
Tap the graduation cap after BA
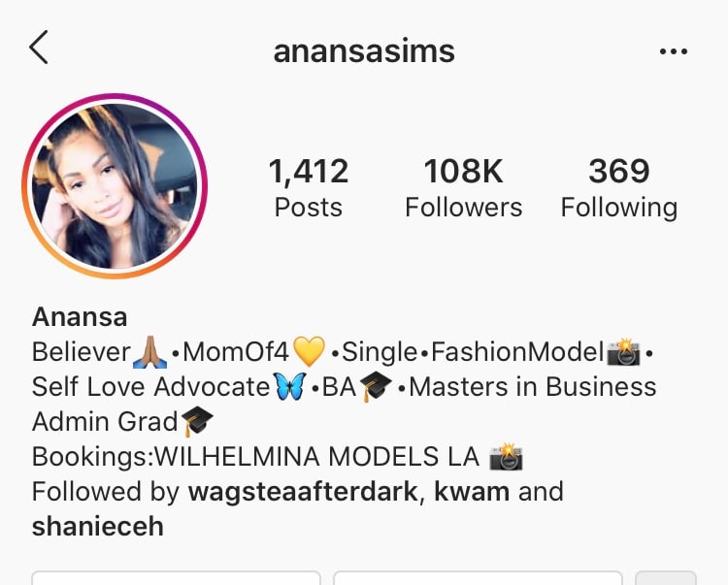click(x=376, y=387)
